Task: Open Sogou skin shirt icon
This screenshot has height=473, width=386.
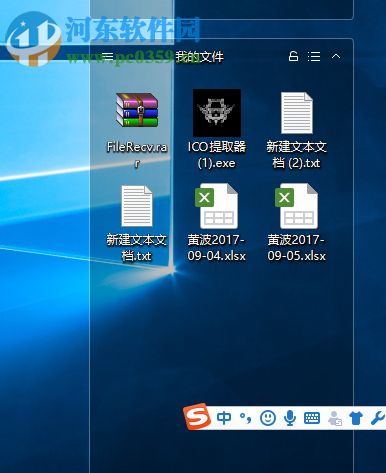Action: 356,418
